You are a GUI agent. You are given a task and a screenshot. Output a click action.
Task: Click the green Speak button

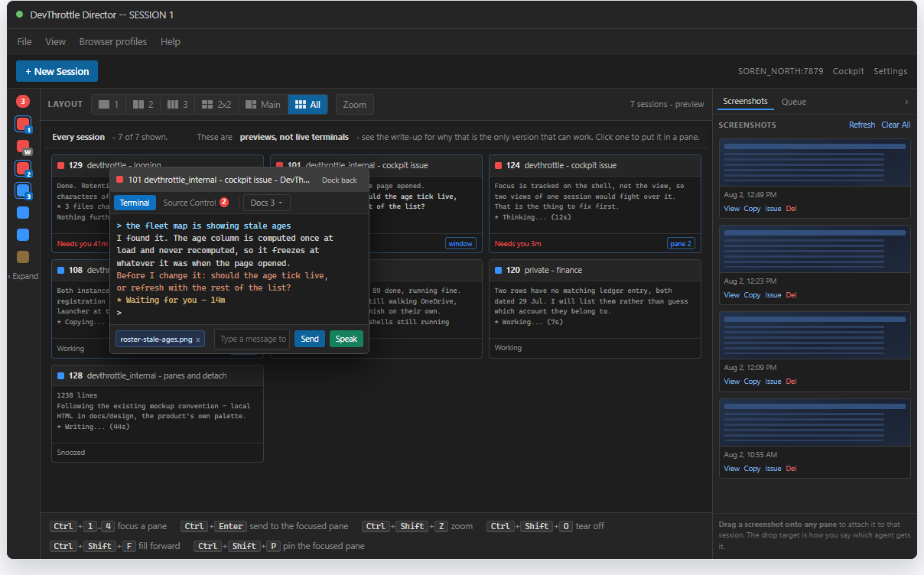[346, 339]
